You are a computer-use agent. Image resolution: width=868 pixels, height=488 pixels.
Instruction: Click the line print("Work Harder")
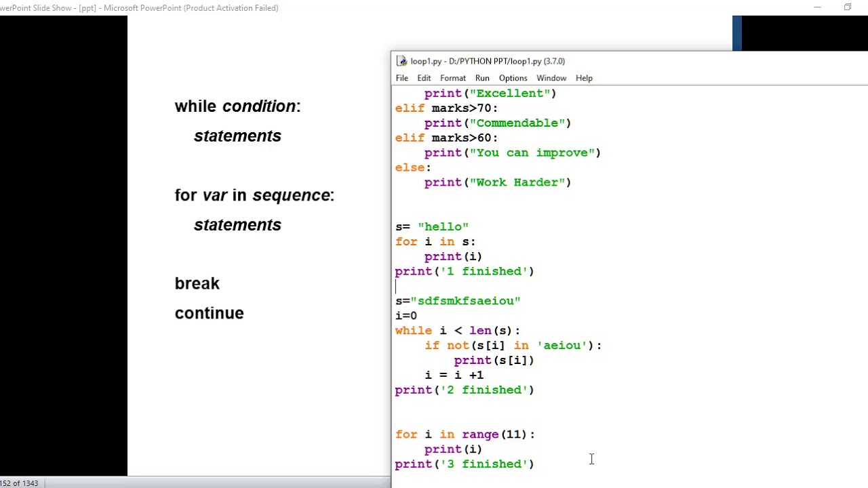tap(498, 182)
